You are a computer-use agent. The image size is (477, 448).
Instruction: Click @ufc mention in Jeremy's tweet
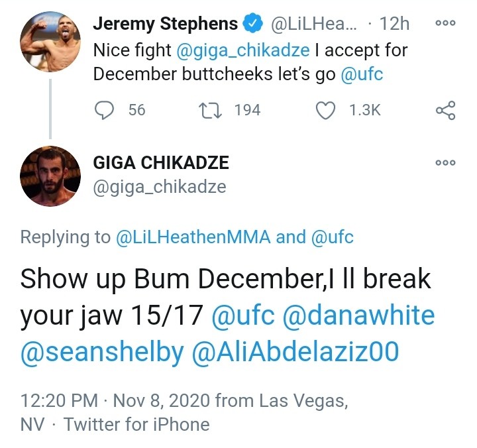(x=362, y=74)
